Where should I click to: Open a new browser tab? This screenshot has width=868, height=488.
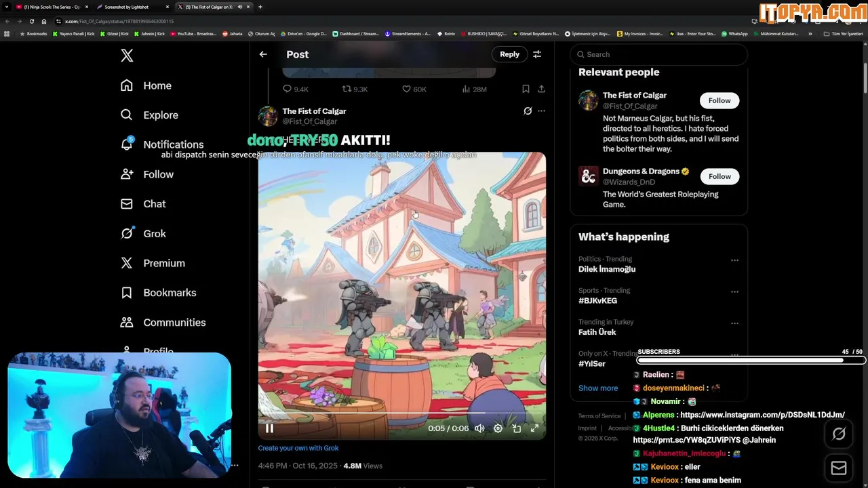click(260, 7)
